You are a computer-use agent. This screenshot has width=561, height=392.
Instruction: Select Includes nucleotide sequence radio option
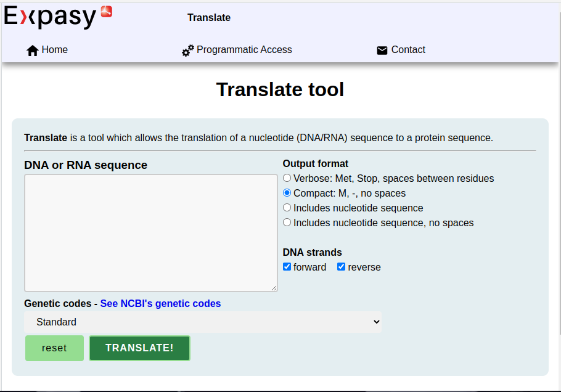coord(287,208)
